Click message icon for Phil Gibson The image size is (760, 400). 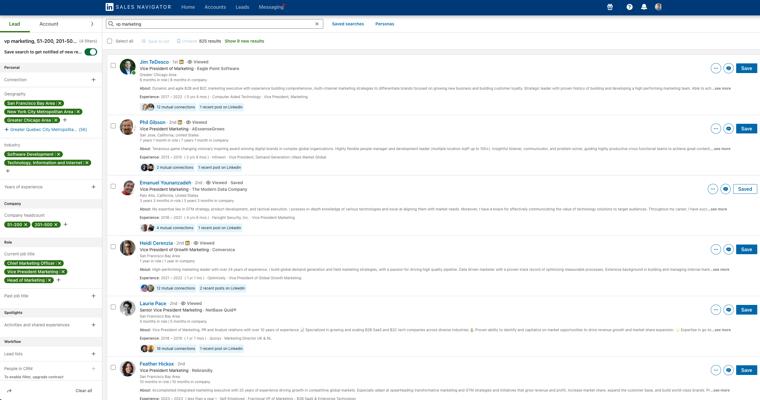tap(728, 129)
